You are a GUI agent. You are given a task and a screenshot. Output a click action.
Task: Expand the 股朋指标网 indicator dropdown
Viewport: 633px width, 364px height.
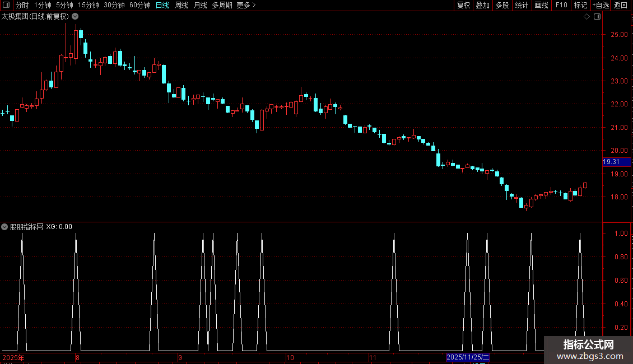point(4,227)
